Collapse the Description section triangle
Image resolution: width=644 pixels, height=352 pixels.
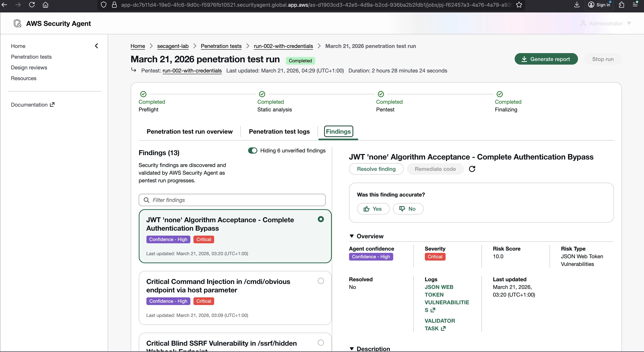[x=352, y=349]
